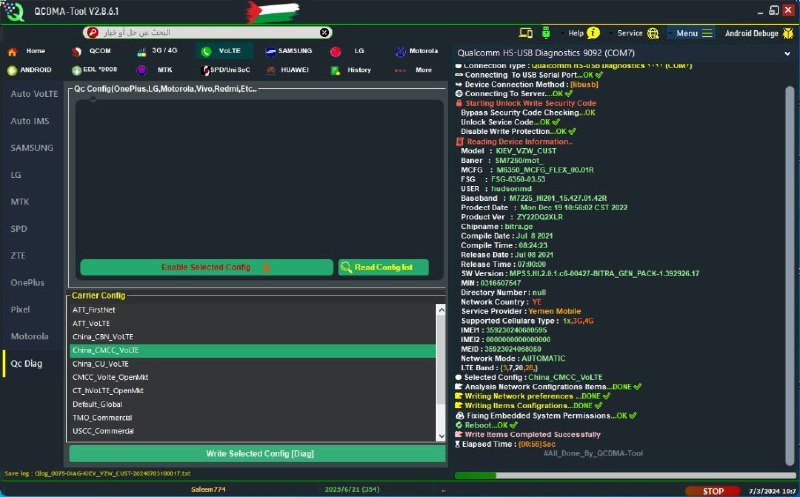The height and width of the screenshot is (497, 800).
Task: Click the QCDMA-Tool logo icon
Action: (13, 11)
